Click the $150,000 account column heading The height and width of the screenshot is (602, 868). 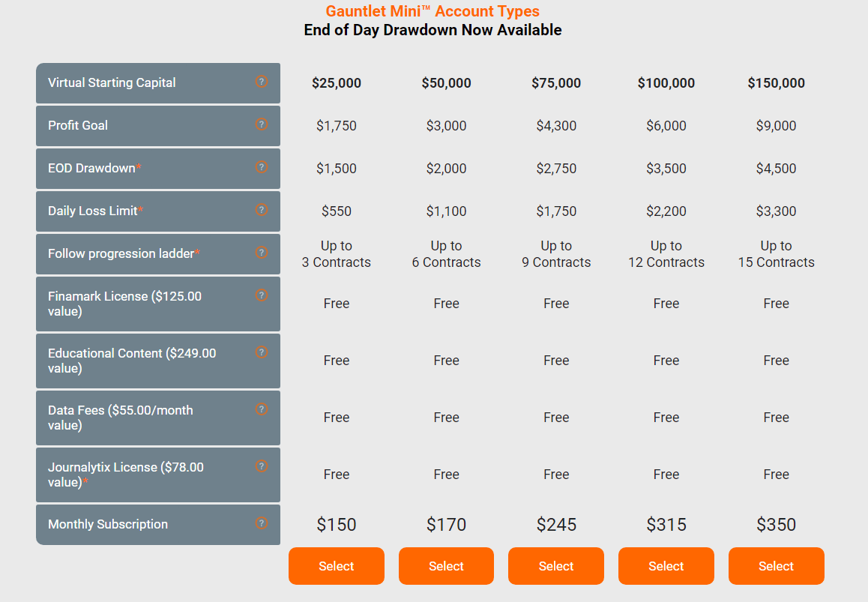pyautogui.click(x=776, y=83)
